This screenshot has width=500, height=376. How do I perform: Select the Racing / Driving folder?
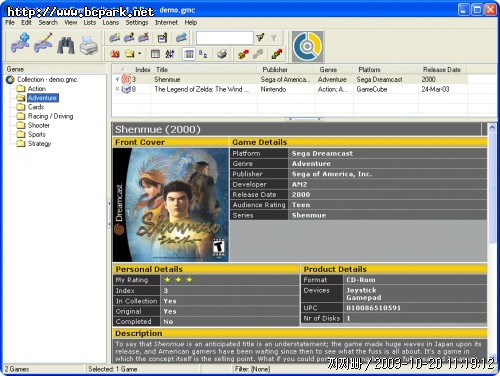pyautogui.click(x=50, y=116)
